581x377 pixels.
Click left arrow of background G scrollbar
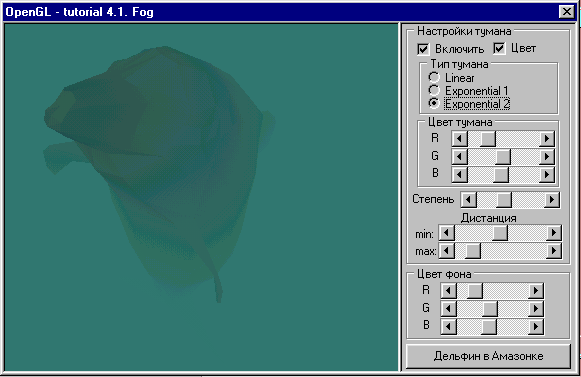[449, 309]
